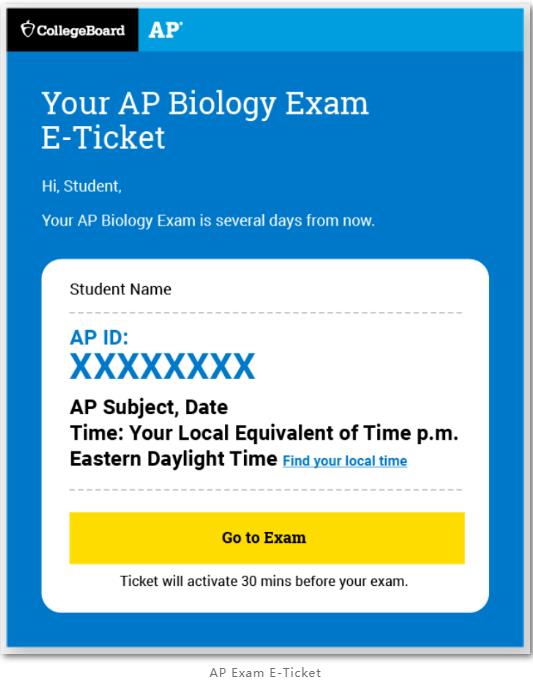Click the CollegeBoard acorn shield icon
Viewport: 533px width, 680px height.
coord(28,29)
